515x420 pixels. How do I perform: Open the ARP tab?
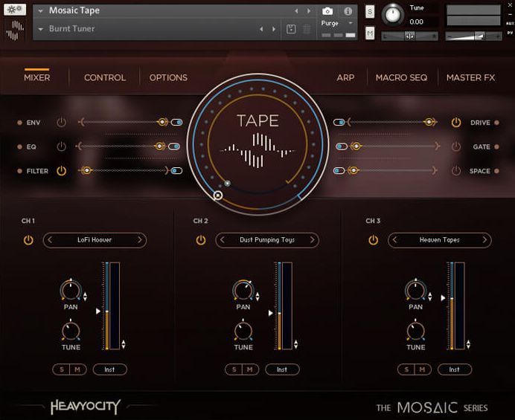345,78
